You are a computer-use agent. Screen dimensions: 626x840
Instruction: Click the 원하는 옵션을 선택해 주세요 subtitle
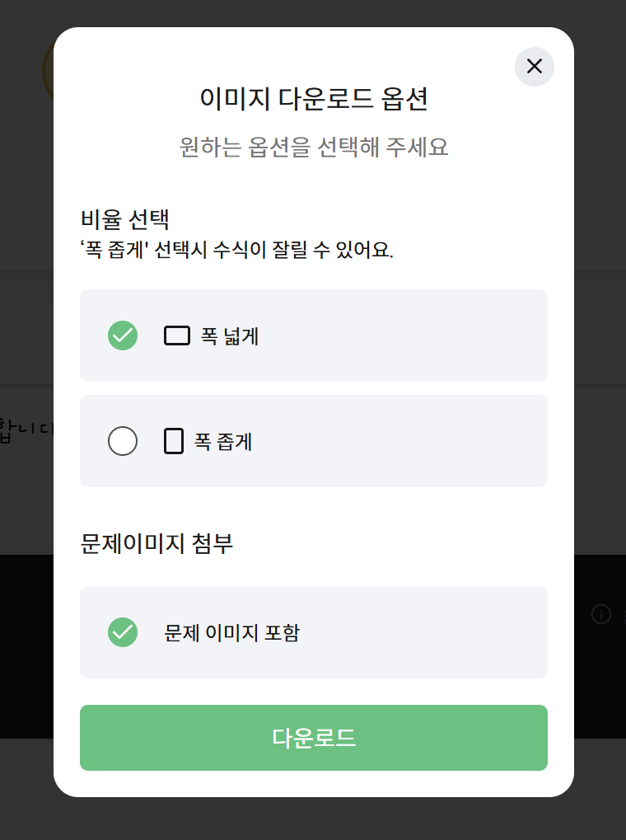point(314,147)
